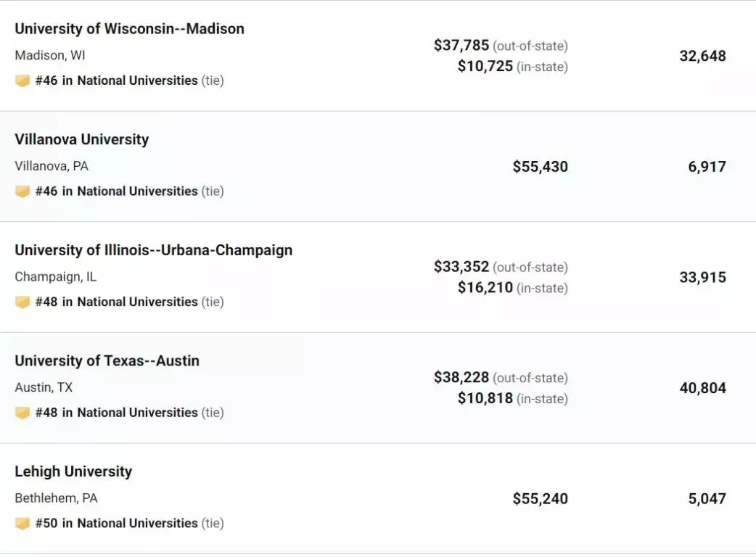Go to University of Illinois--Urbana-Champaign page

pyautogui.click(x=153, y=250)
